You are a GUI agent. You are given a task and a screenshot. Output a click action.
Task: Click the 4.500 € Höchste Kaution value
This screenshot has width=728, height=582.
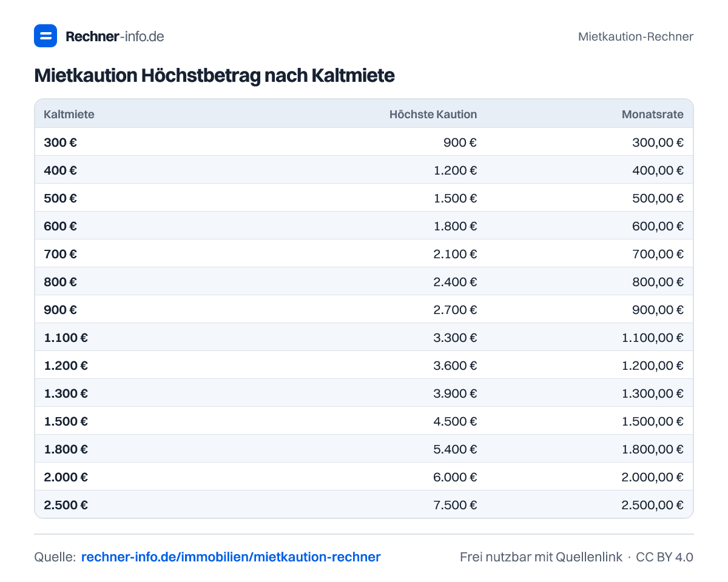coord(455,421)
